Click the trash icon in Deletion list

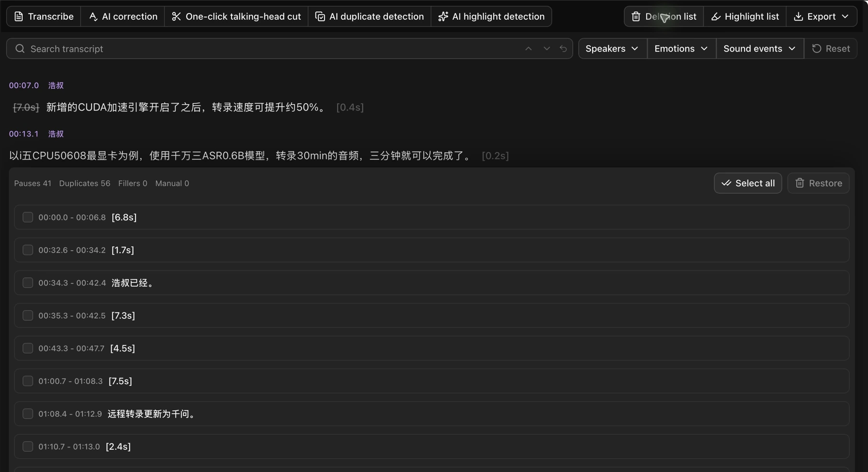click(636, 16)
